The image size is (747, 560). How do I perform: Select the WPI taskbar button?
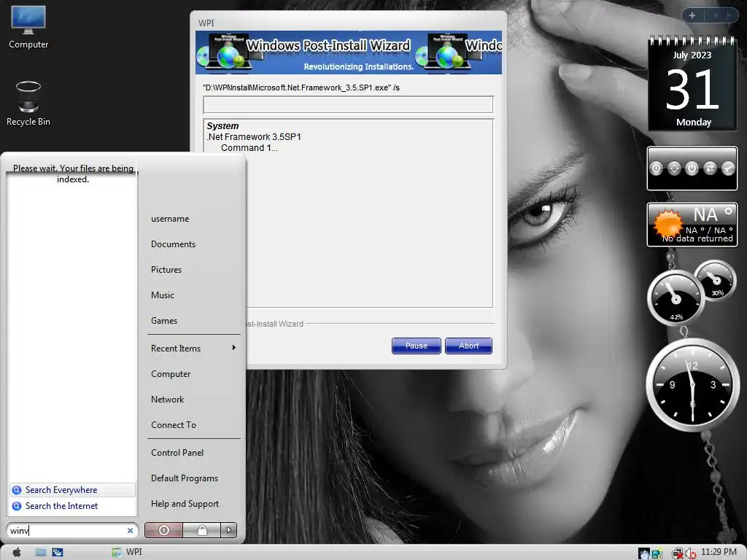tap(128, 552)
